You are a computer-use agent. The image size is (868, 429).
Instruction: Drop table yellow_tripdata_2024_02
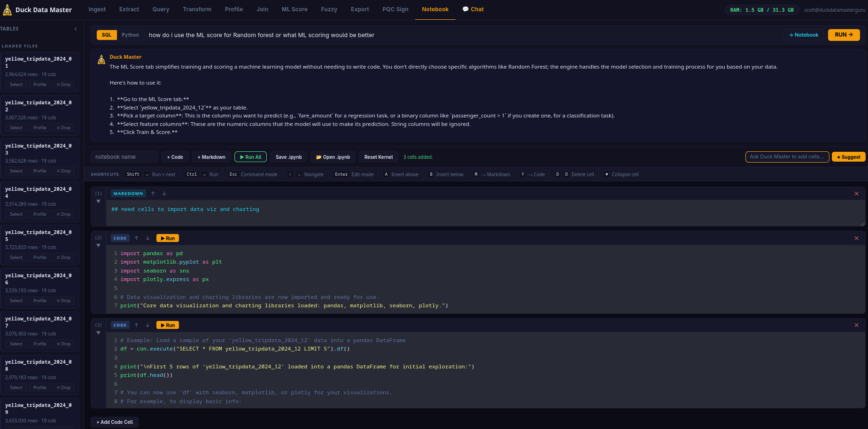click(63, 128)
